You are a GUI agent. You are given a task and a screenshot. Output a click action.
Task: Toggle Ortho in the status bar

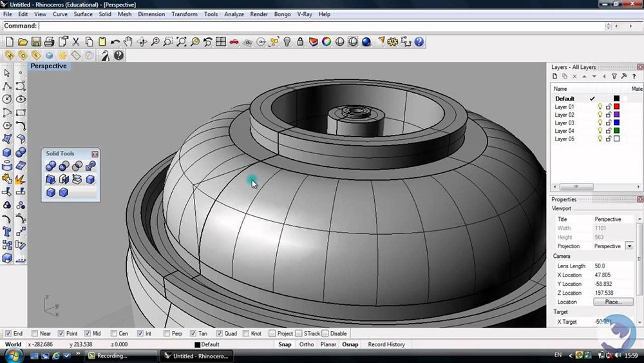pyautogui.click(x=307, y=344)
